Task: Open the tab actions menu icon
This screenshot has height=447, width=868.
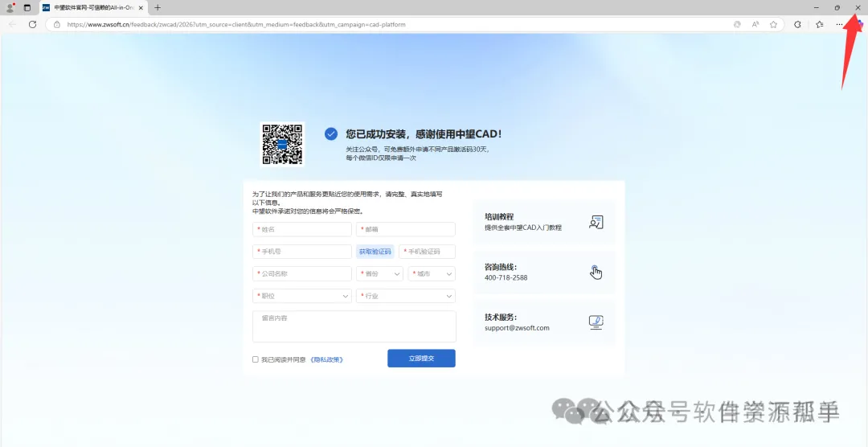Action: coord(27,8)
